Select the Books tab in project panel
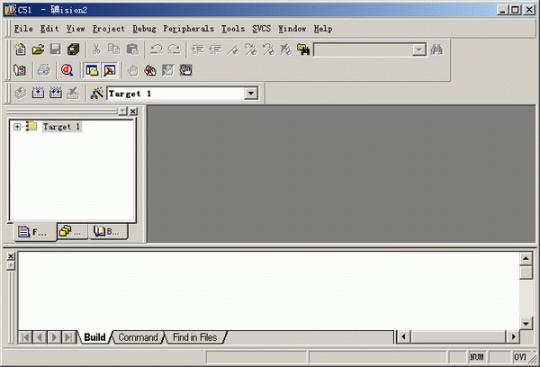 coord(108,231)
